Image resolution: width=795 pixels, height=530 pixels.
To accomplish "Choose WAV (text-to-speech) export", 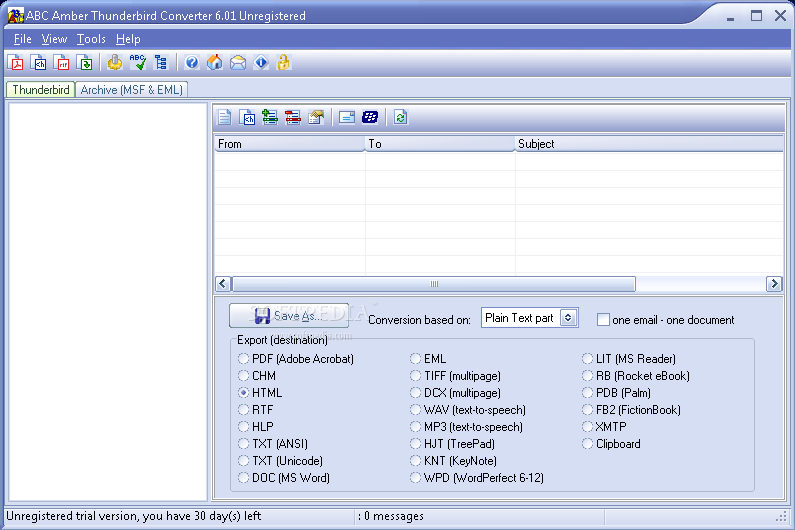I will tap(468, 410).
